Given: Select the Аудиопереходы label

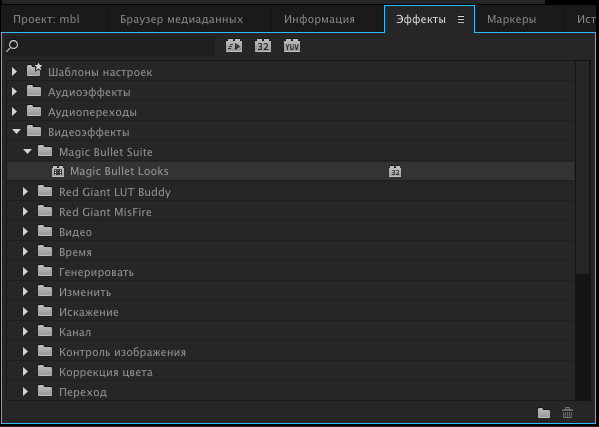Looking at the screenshot, I should tap(92, 112).
